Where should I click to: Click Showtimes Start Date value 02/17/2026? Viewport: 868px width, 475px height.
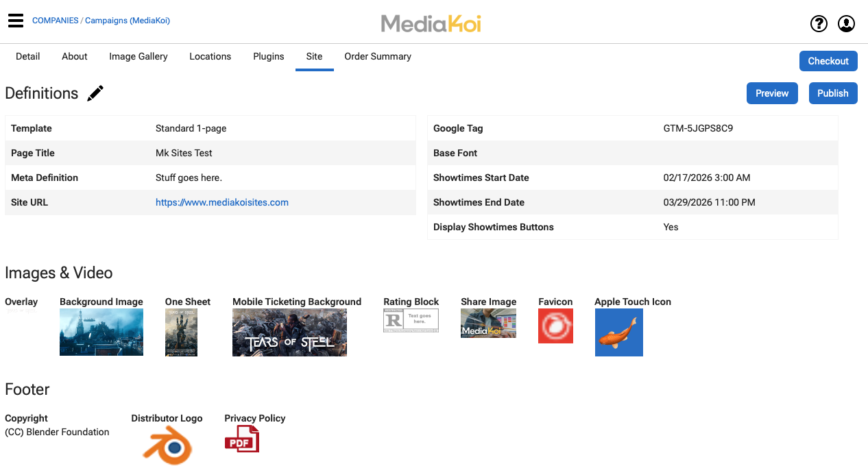pyautogui.click(x=707, y=178)
